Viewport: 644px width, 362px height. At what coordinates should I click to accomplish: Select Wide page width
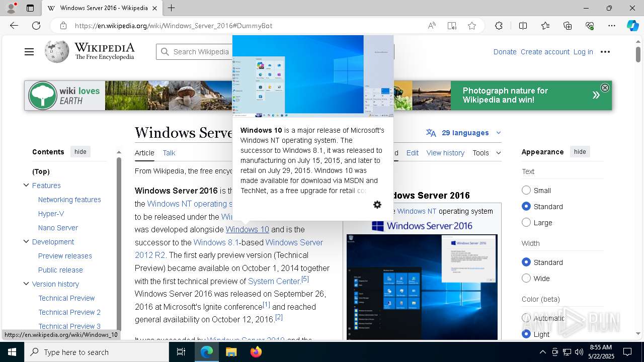(526, 278)
